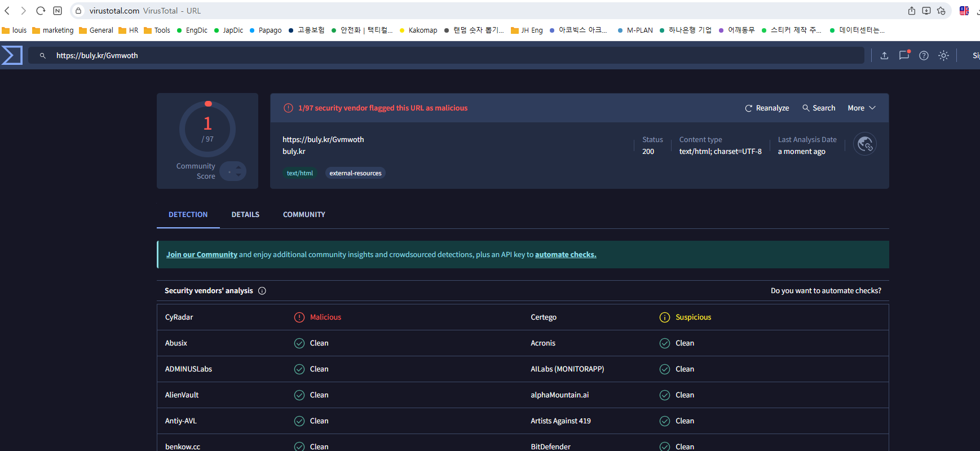Screen dimensions: 980x451
Task: Open the HR bookmarks folder
Action: 128,30
